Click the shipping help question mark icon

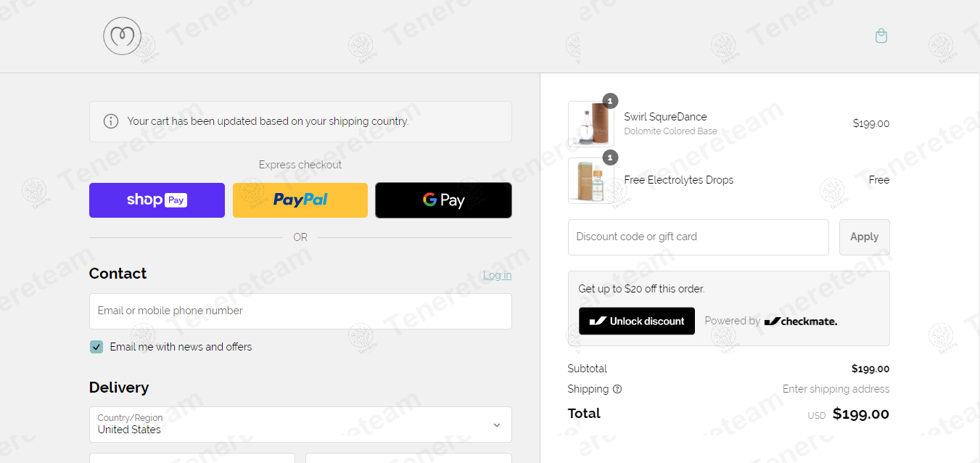[x=617, y=389]
